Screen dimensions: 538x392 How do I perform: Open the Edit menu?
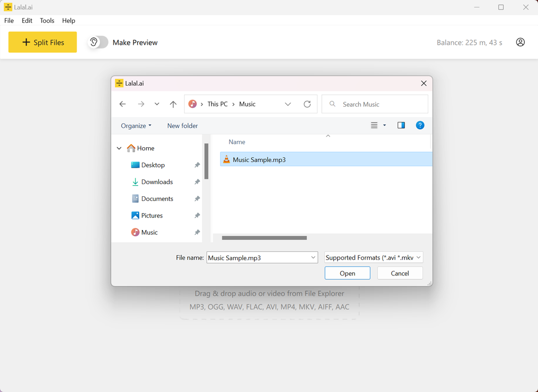pyautogui.click(x=26, y=21)
